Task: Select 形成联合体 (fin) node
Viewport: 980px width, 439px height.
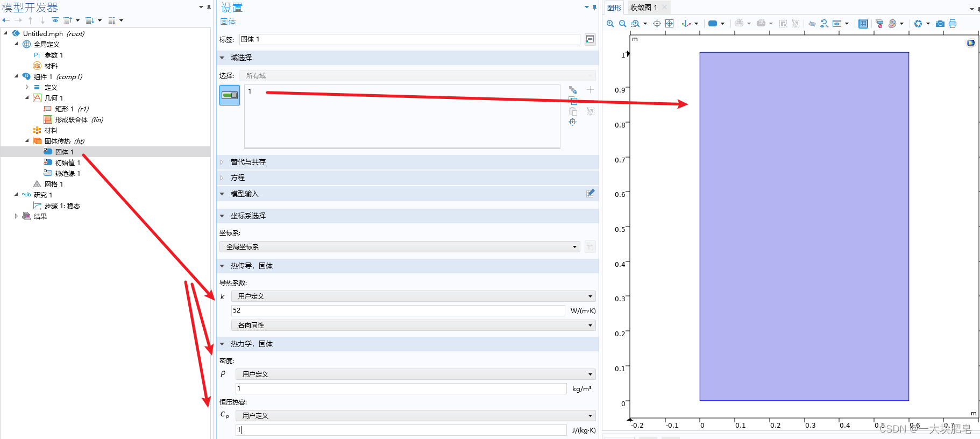Action: tap(79, 120)
